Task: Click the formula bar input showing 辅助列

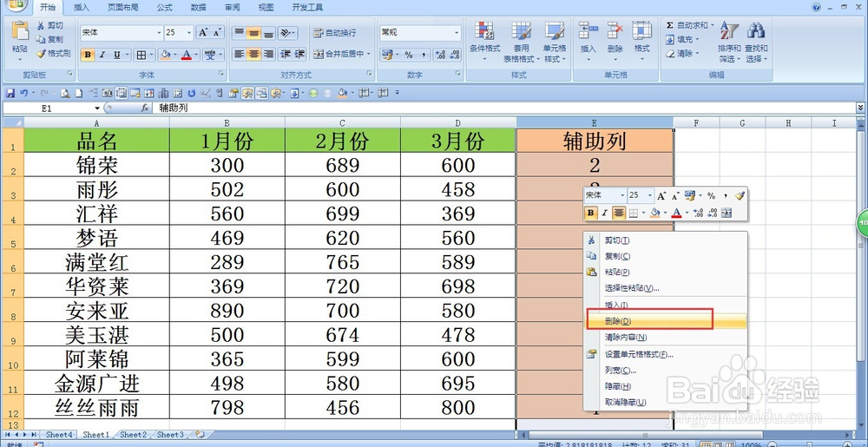Action: (505, 108)
